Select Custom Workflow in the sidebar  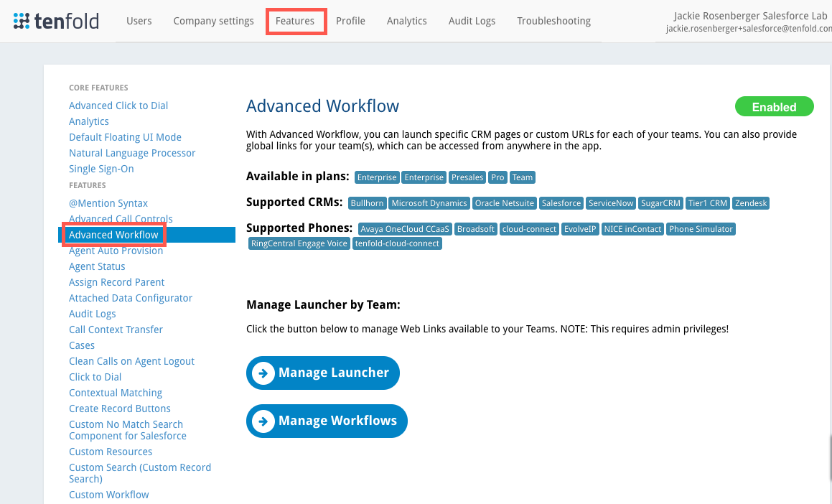(108, 494)
